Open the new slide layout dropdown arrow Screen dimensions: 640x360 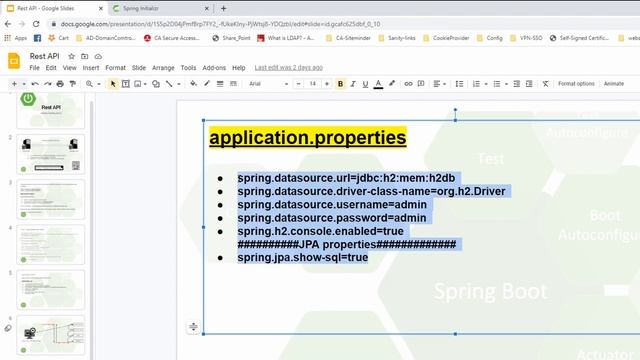pos(24,84)
